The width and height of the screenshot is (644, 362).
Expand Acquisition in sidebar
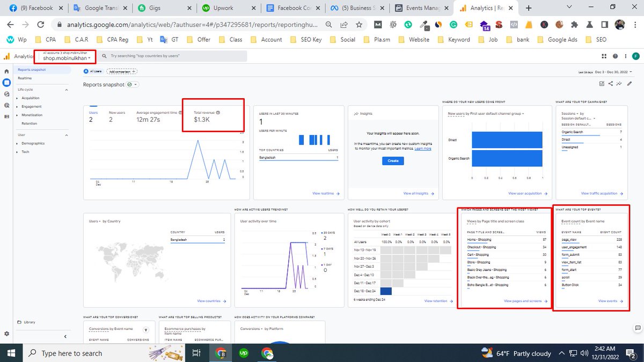[x=18, y=98]
